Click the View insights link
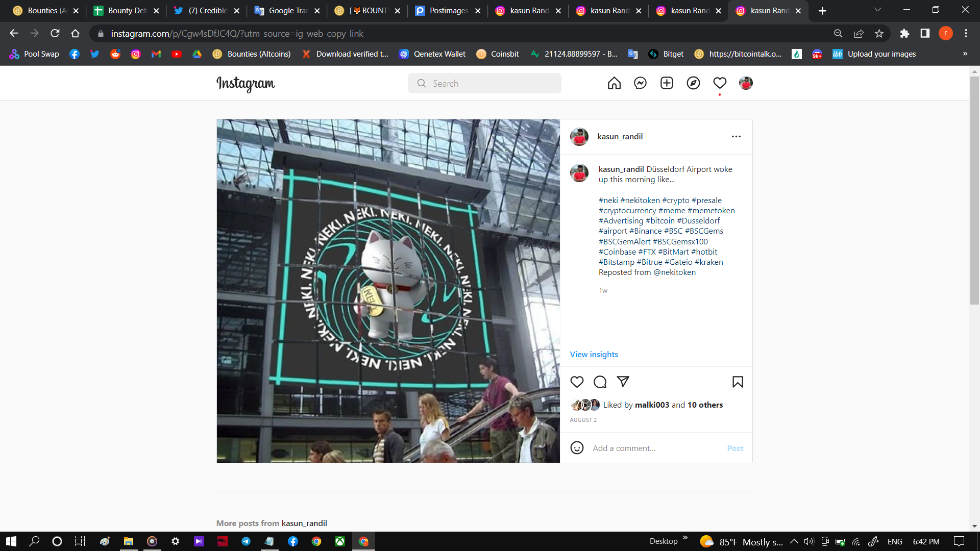Image resolution: width=980 pixels, height=551 pixels. pyautogui.click(x=594, y=354)
